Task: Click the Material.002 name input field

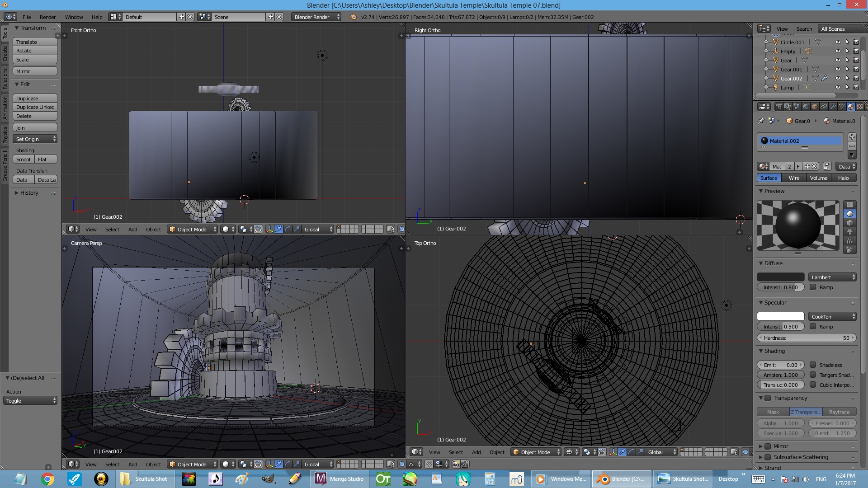Action: pyautogui.click(x=801, y=141)
